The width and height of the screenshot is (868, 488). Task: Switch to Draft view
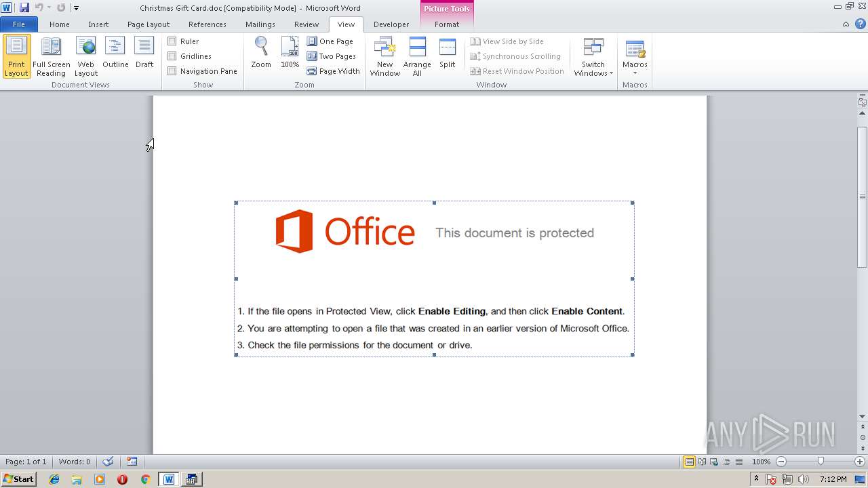[144, 53]
